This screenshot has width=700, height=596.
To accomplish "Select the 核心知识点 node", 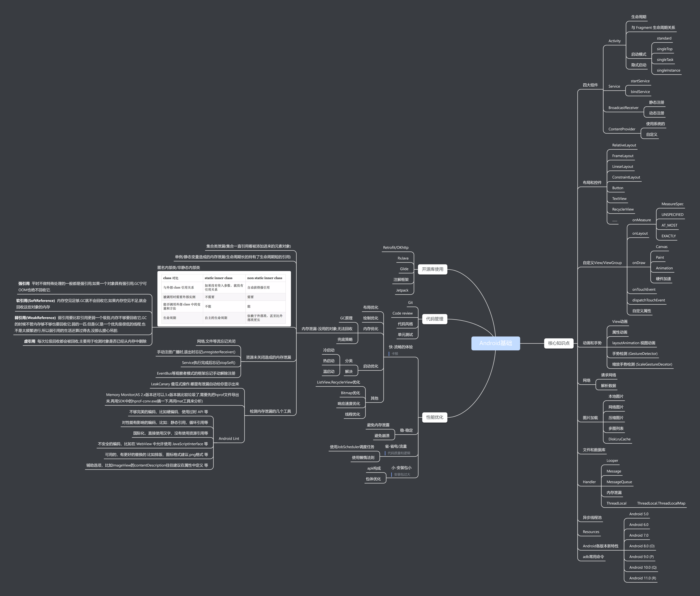I will (x=559, y=343).
